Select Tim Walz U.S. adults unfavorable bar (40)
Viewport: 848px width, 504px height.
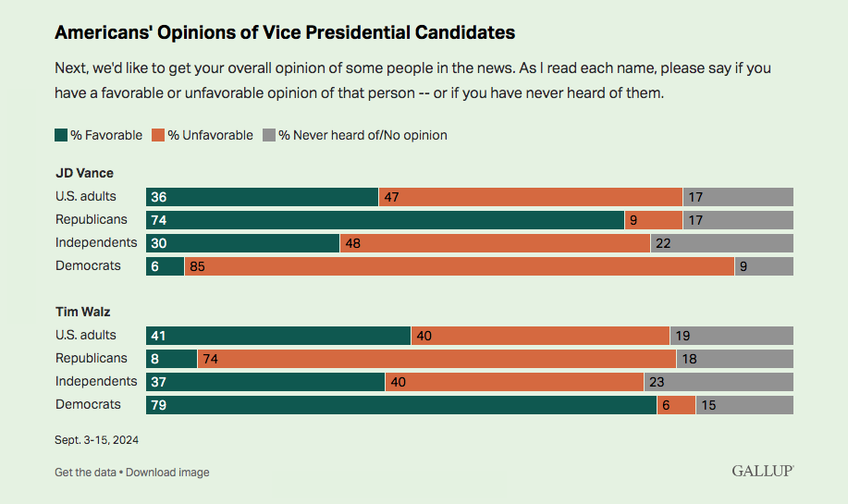click(540, 336)
